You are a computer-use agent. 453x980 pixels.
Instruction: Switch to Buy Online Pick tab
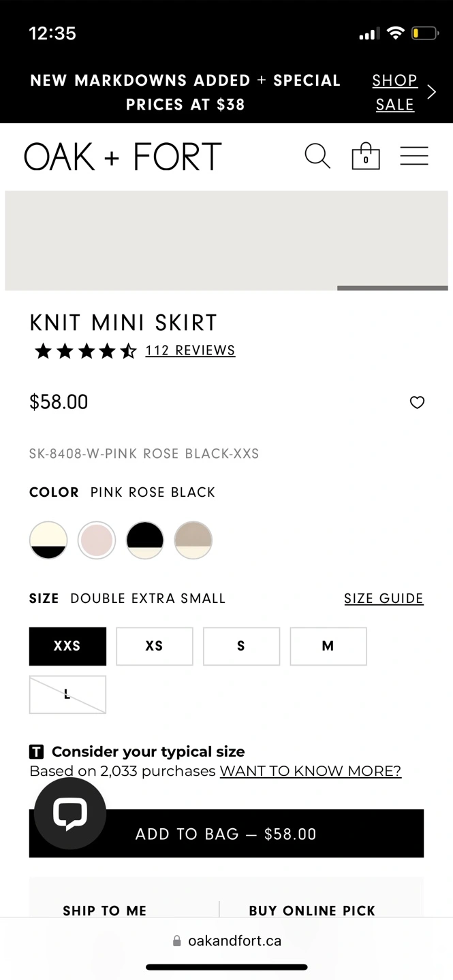click(x=312, y=911)
